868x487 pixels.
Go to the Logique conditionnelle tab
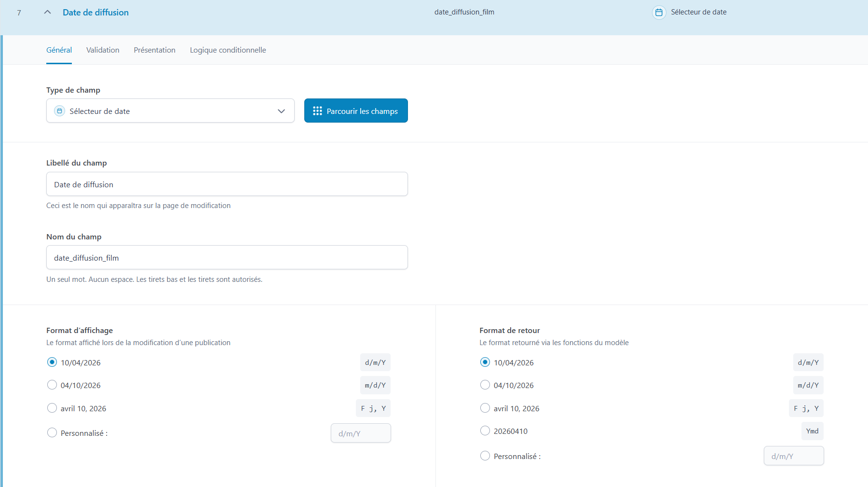(228, 50)
